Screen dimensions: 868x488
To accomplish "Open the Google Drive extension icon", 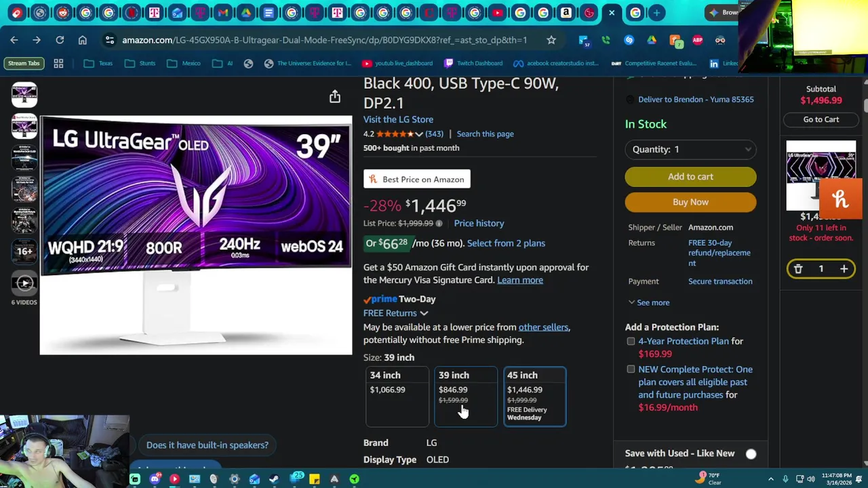I will (x=652, y=40).
